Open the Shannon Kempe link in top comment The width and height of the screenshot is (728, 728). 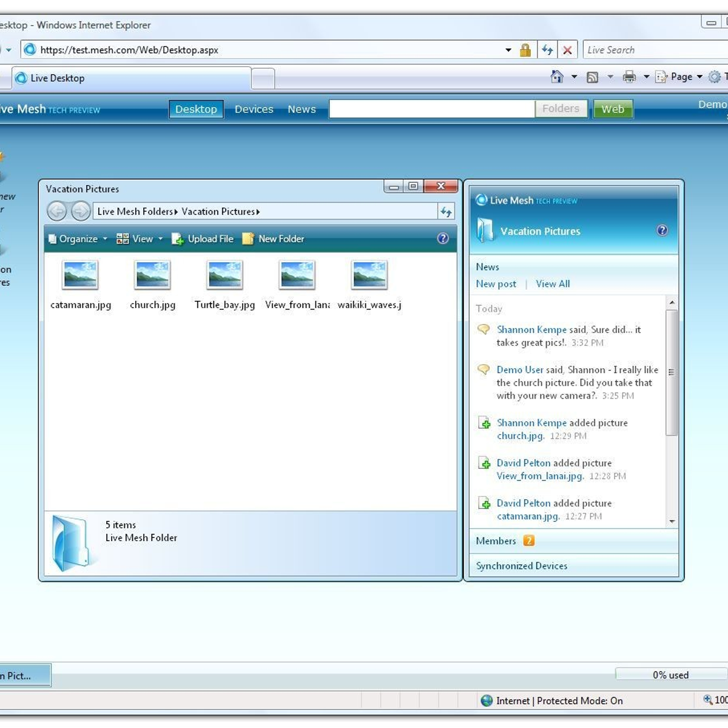[x=531, y=329]
